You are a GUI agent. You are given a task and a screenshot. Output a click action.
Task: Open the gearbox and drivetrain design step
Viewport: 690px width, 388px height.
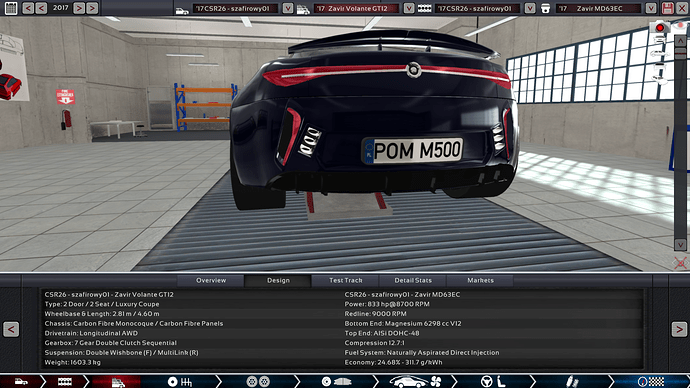pyautogui.click(x=180, y=381)
